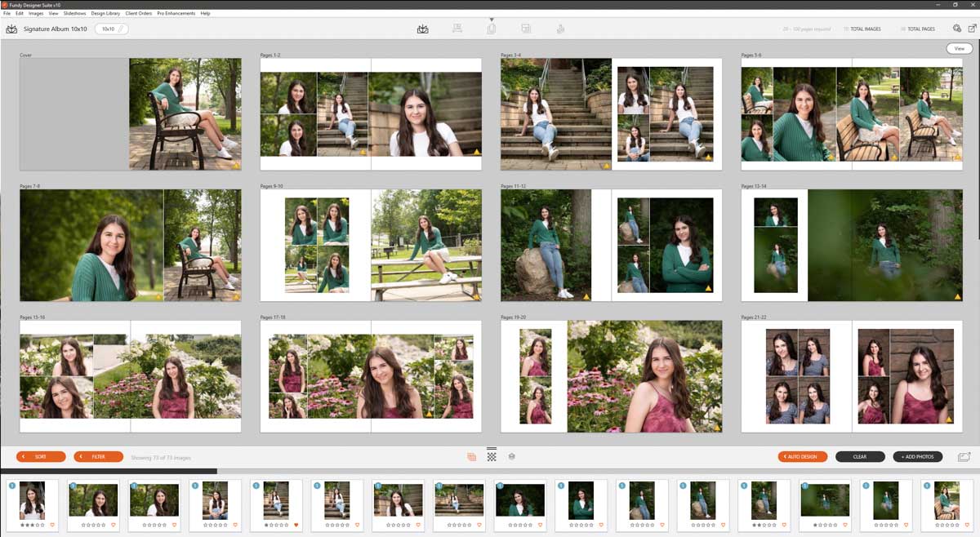Toggle heart on the last visible thumbnail
Screen dimensions: 980x537
click(x=967, y=525)
